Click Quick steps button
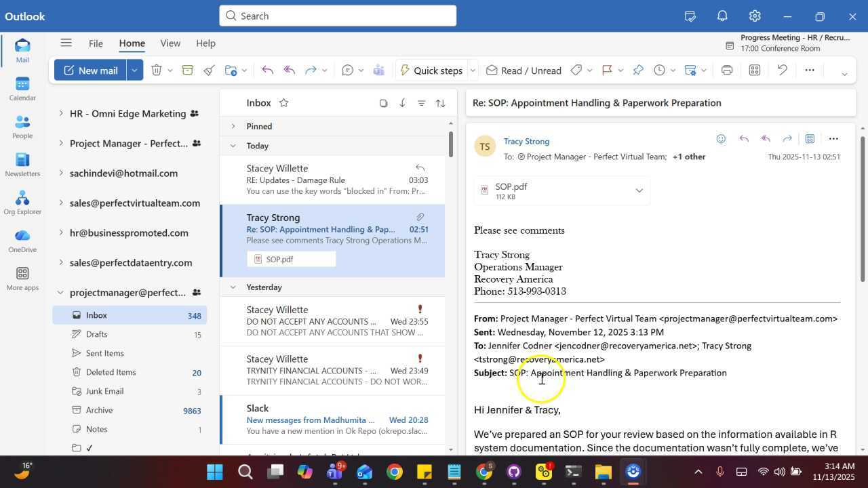 click(431, 70)
